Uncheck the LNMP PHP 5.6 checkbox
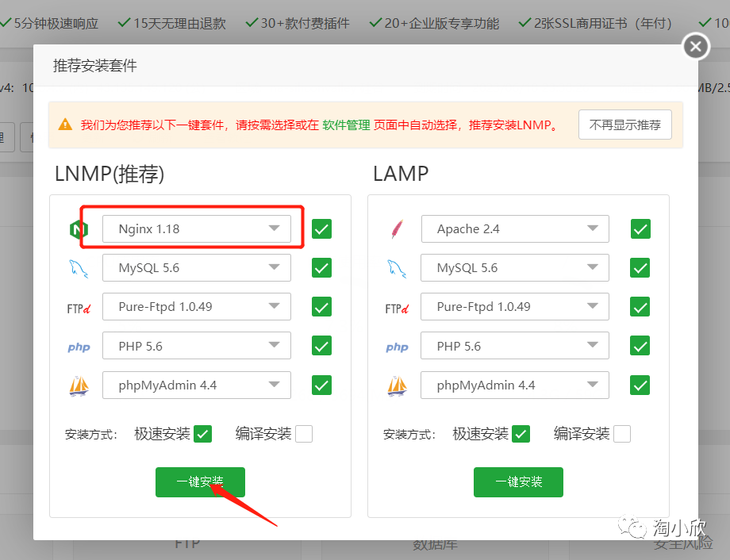730x560 pixels. [x=321, y=346]
